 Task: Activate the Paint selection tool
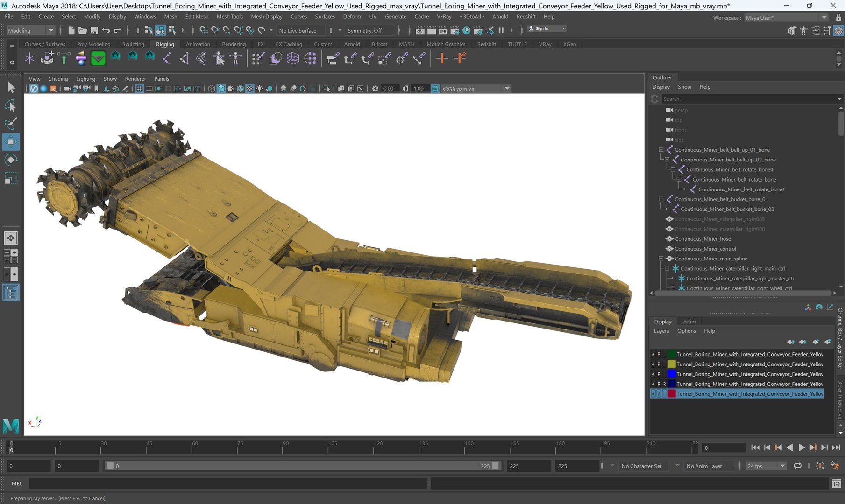coord(11,124)
